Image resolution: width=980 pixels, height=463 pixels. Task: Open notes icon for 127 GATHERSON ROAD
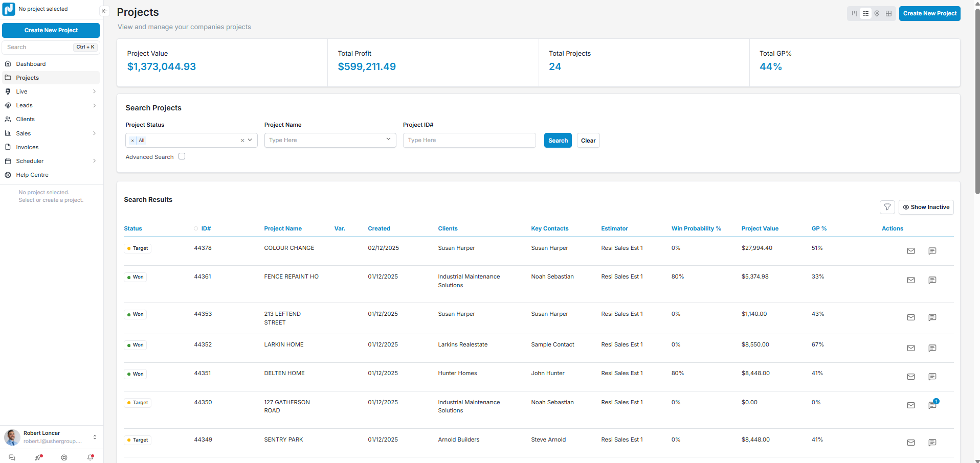(932, 405)
